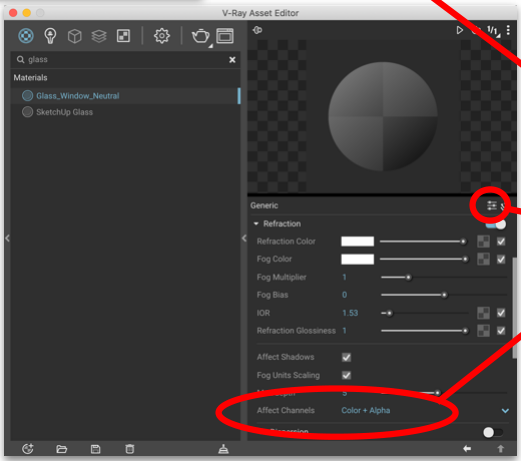Open the preview three-dot options menu
This screenshot has width=521, height=461.
tap(508, 30)
